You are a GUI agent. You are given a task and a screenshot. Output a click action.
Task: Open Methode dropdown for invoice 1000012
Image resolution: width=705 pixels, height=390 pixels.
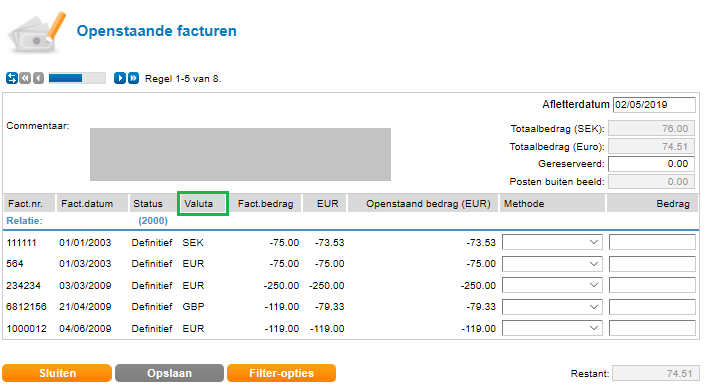552,328
